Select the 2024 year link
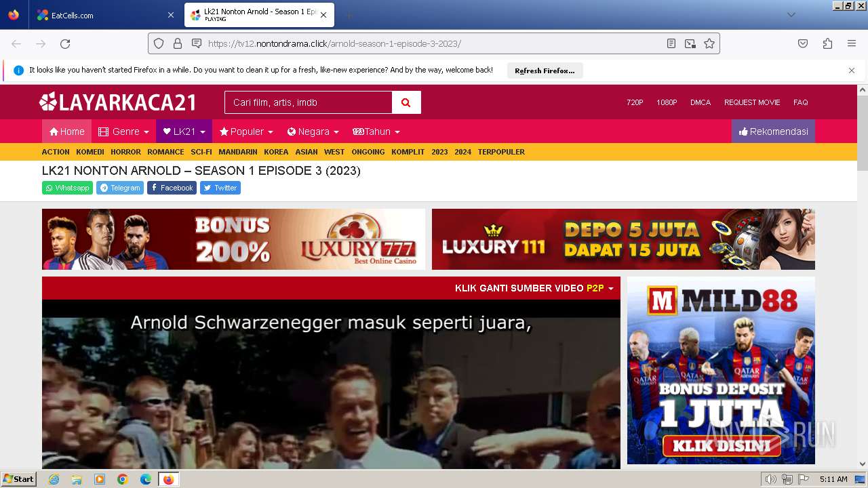 point(463,152)
